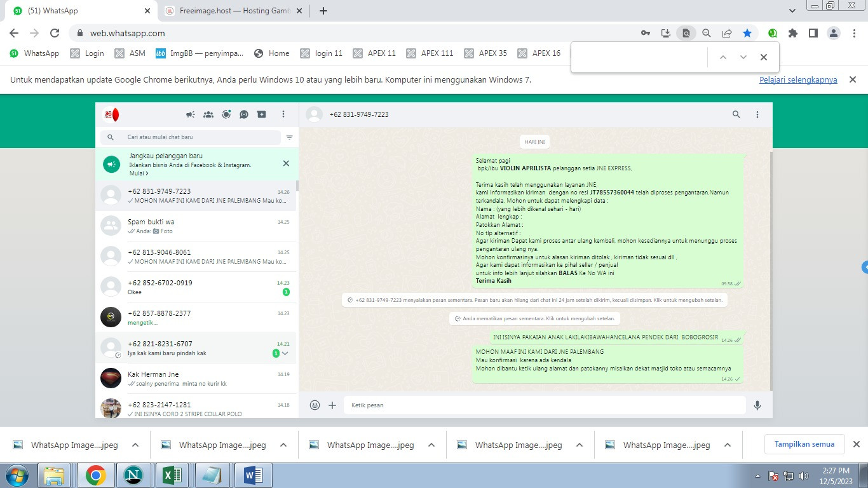Open the Kak Herman Jne chat
Viewport: 868px width, 488px height.
pyautogui.click(x=196, y=379)
